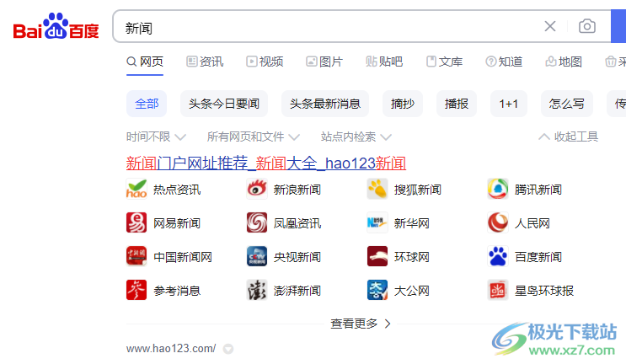Click the 澎湃新闻 icon
This screenshot has height=364, width=626.
pos(257,290)
